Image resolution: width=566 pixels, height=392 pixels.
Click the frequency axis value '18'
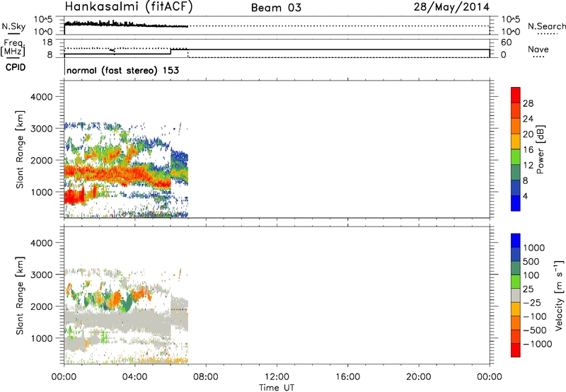tap(47, 42)
